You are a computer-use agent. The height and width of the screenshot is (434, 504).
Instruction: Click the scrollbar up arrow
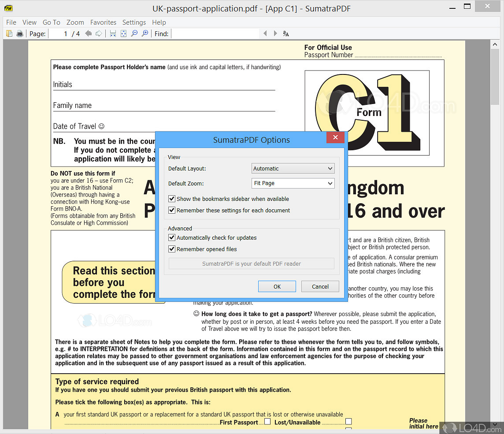point(495,45)
